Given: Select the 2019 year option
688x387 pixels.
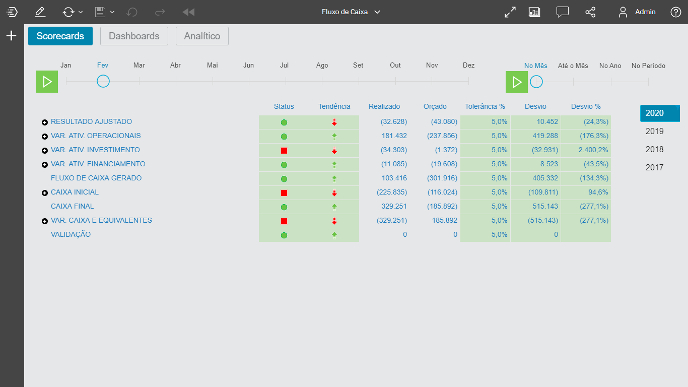Looking at the screenshot, I should point(654,131).
